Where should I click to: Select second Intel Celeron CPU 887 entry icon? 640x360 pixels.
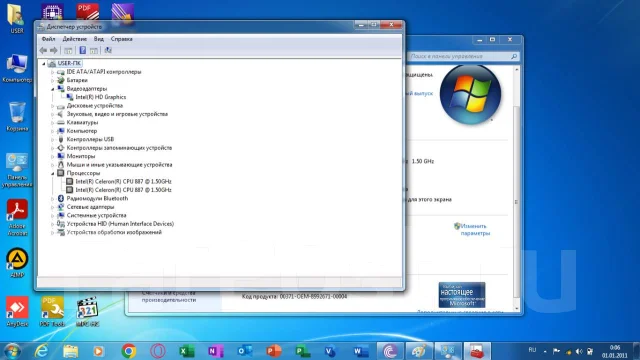(69, 190)
